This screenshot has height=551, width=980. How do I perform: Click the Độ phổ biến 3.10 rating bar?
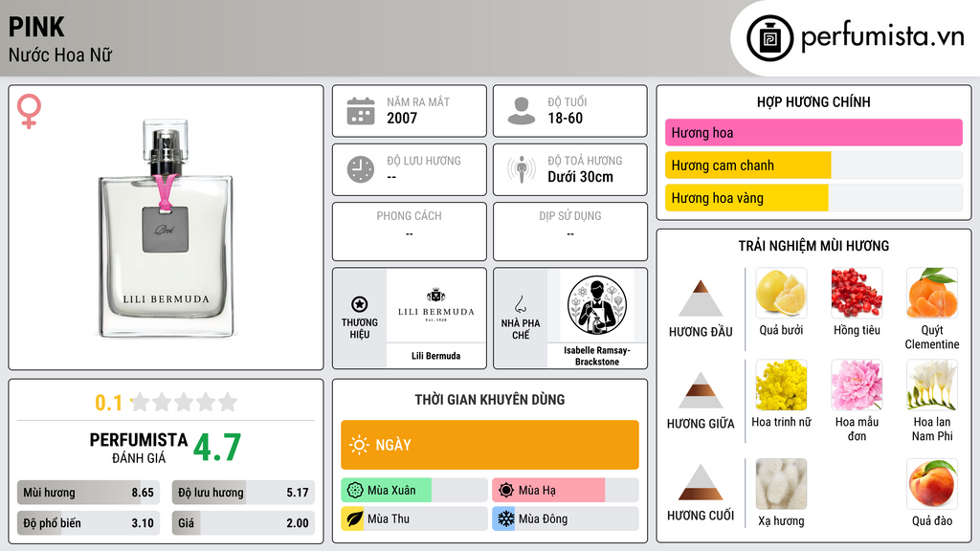click(x=88, y=523)
